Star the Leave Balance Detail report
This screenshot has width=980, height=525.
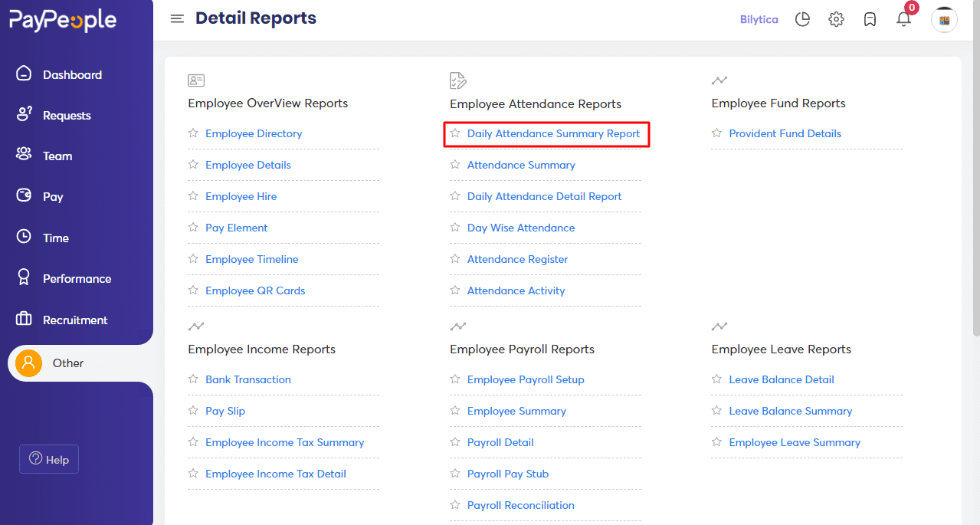(717, 379)
